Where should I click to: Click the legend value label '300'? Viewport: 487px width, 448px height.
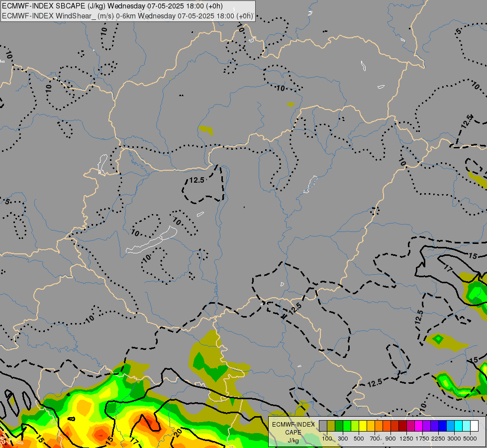pos(343,439)
